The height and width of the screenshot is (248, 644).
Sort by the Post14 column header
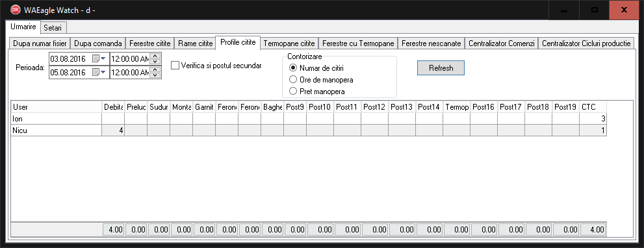click(x=429, y=107)
